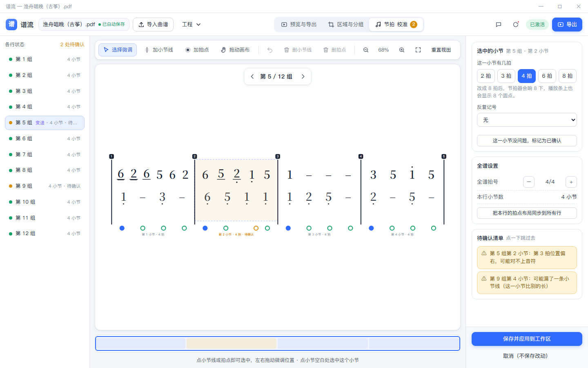Choose 3 拍 for the measure

point(506,76)
